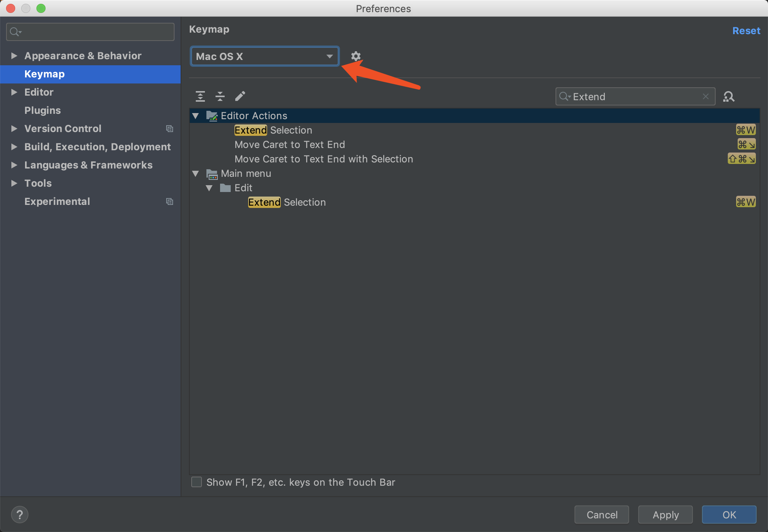Clear the Extend search filter
This screenshot has height=532, width=768.
pos(706,97)
